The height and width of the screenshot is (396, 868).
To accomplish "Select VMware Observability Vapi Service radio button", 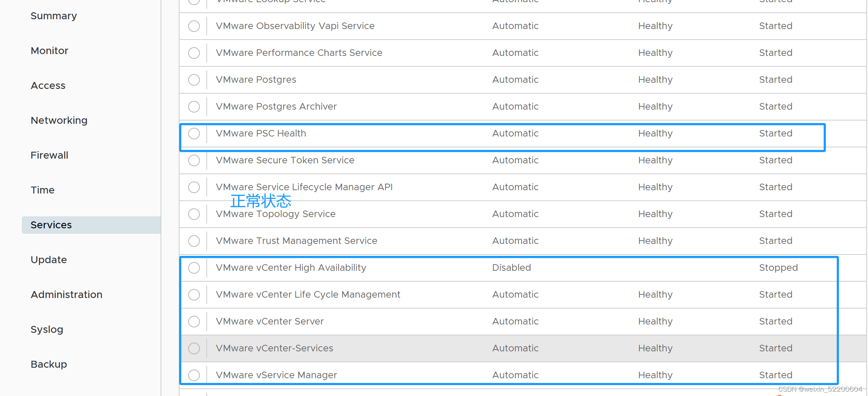I will (x=194, y=26).
